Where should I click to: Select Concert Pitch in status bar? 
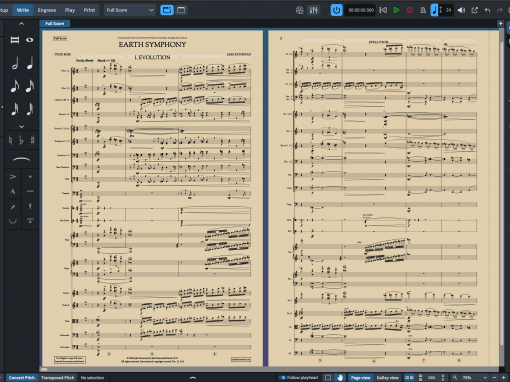tap(22, 378)
